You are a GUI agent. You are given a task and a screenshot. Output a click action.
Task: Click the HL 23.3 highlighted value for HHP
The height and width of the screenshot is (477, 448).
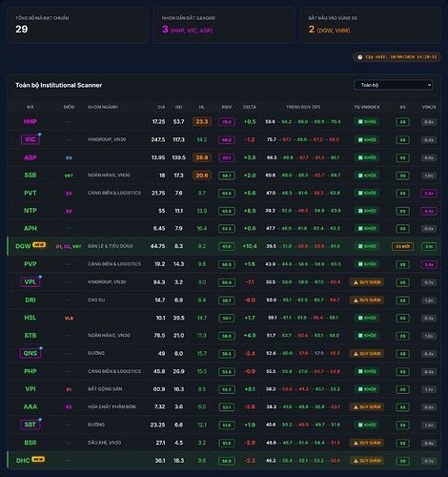click(202, 122)
